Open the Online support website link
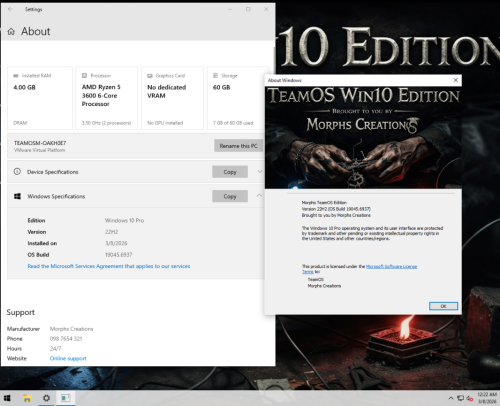The height and width of the screenshot is (406, 500). (68, 358)
